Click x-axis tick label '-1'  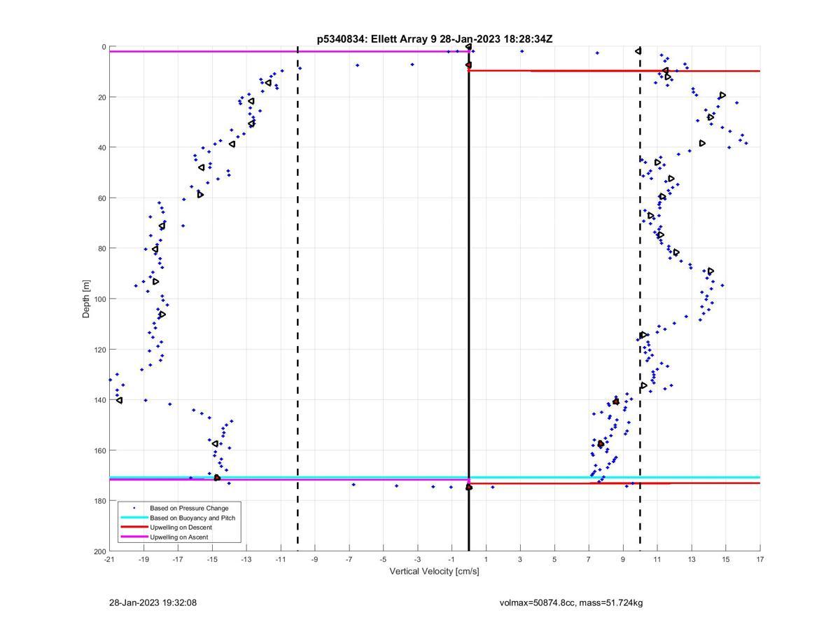coord(451,559)
